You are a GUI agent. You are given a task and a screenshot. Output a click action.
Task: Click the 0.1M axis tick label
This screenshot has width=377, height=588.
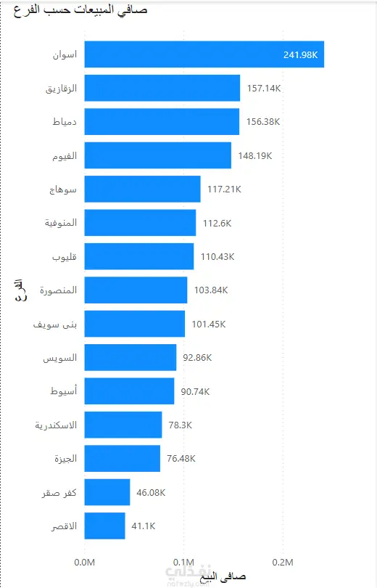point(183,563)
